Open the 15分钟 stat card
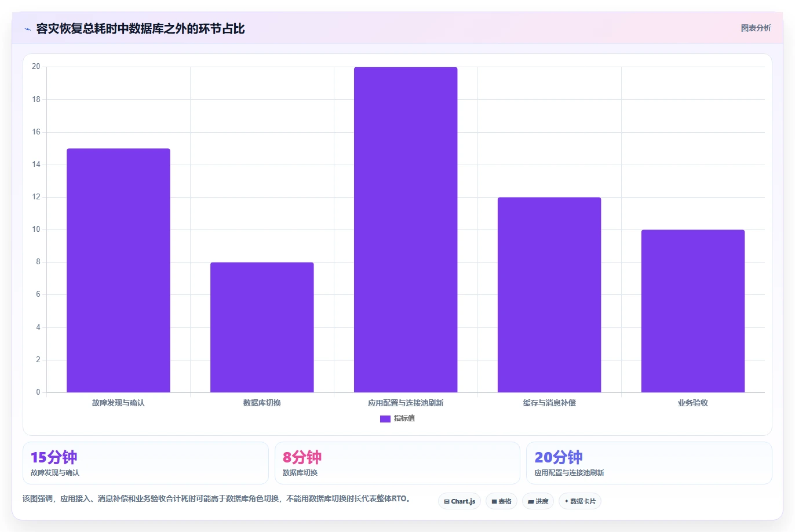Screen dimensions: 795x532 (145, 463)
